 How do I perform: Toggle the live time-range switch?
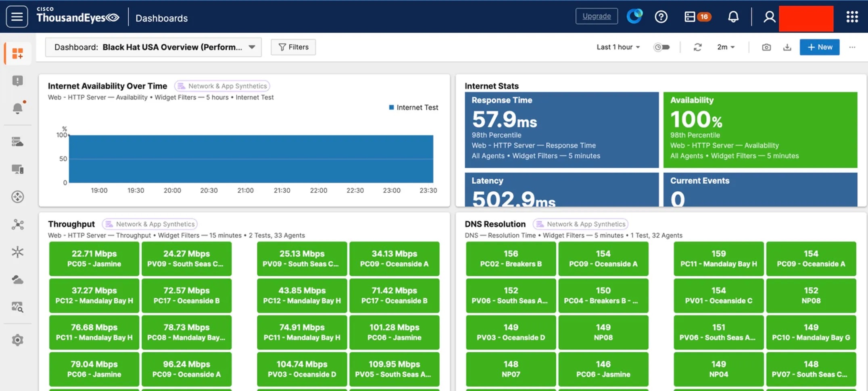pyautogui.click(x=661, y=47)
